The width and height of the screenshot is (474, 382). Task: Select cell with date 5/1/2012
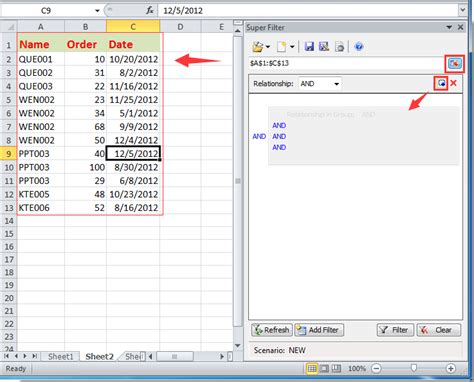click(x=133, y=113)
